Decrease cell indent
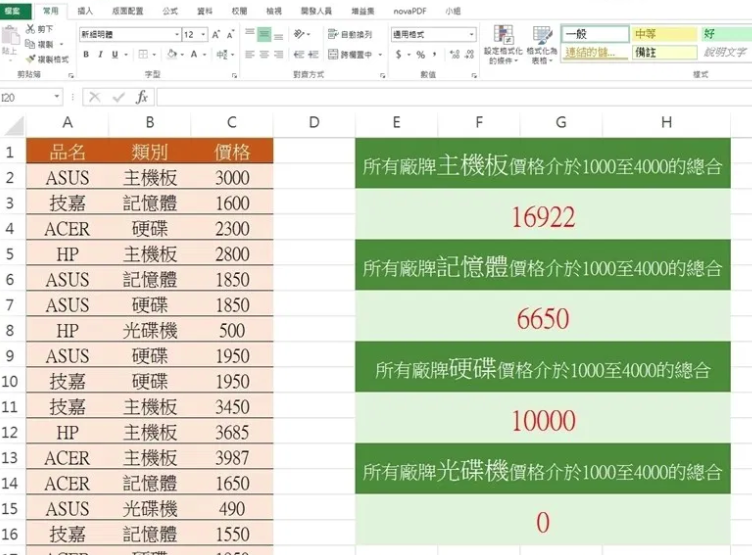 coord(299,54)
